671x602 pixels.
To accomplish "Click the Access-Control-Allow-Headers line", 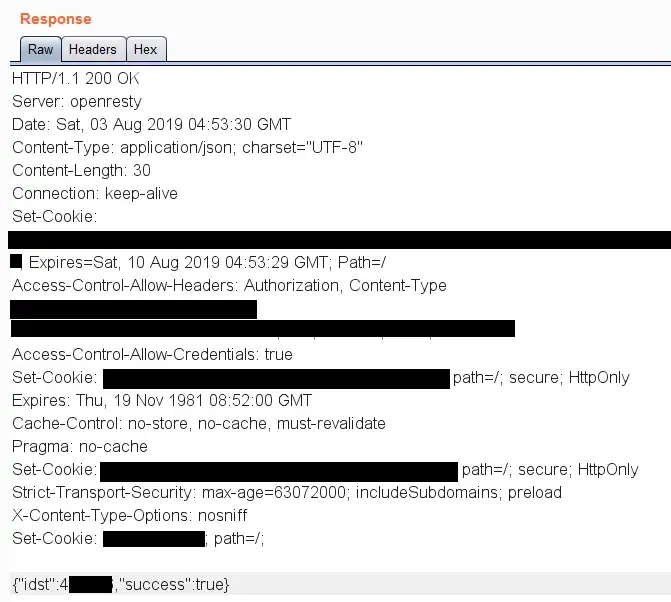I will [x=229, y=285].
